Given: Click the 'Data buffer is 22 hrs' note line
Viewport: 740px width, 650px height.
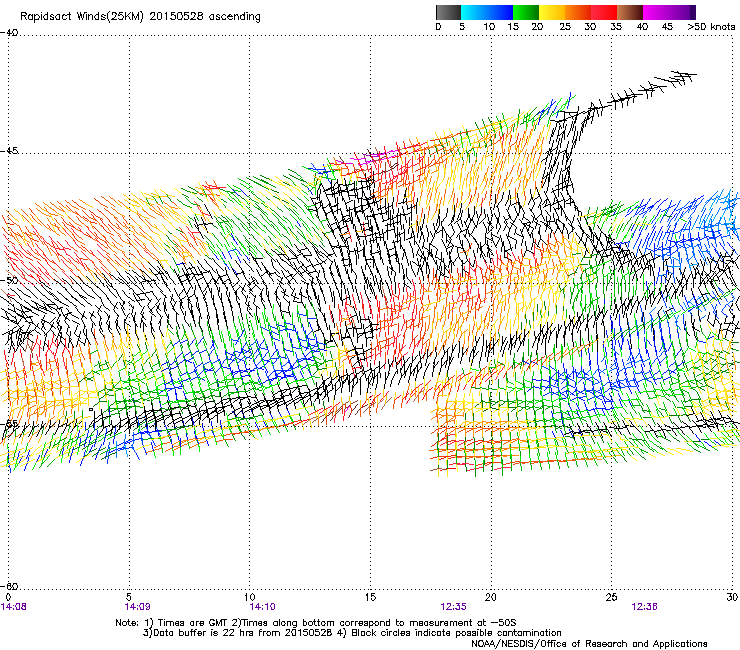Looking at the screenshot, I should tap(352, 633).
